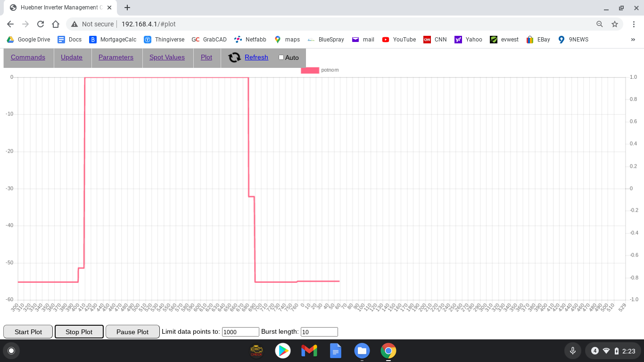Close the Huebner Inverter Management tab
644x362 pixels.
[110, 8]
